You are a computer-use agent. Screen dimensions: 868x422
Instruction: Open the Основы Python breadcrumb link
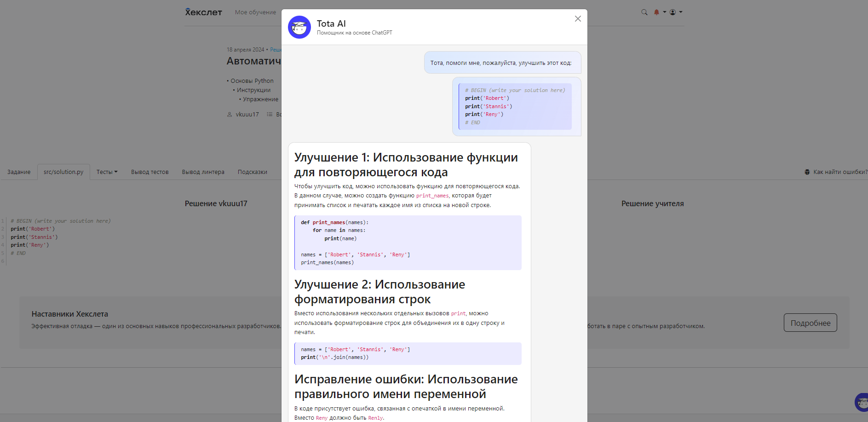point(252,81)
